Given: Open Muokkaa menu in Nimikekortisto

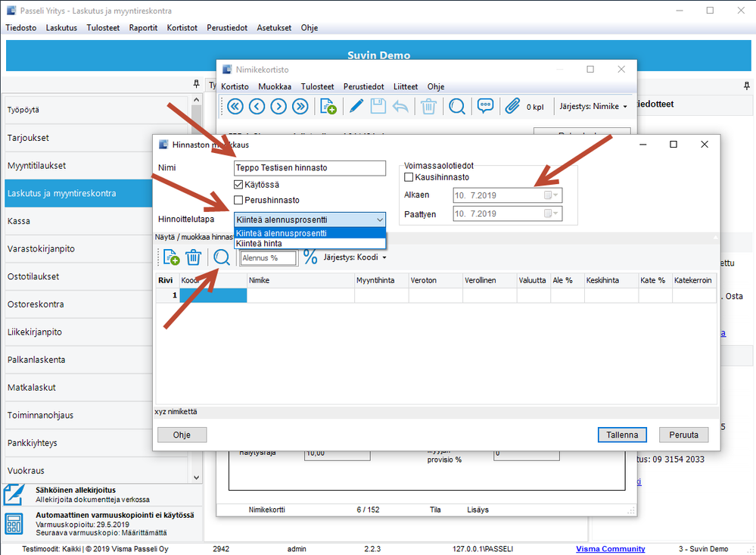Looking at the screenshot, I should pyautogui.click(x=275, y=87).
